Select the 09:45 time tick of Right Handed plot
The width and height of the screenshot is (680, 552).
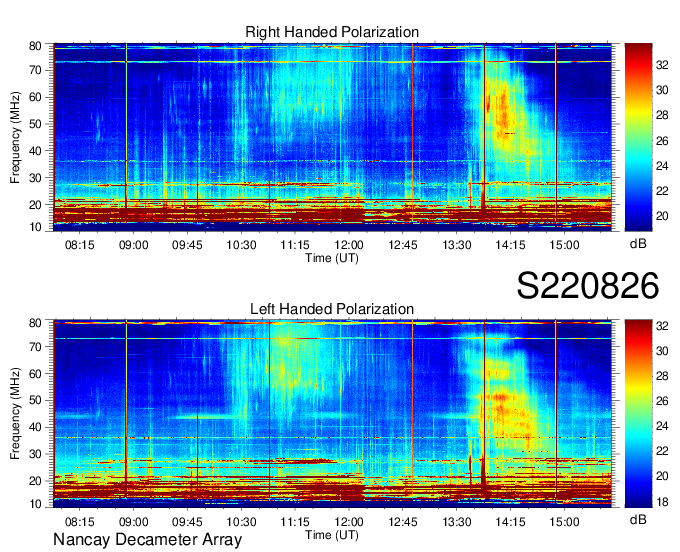point(187,245)
